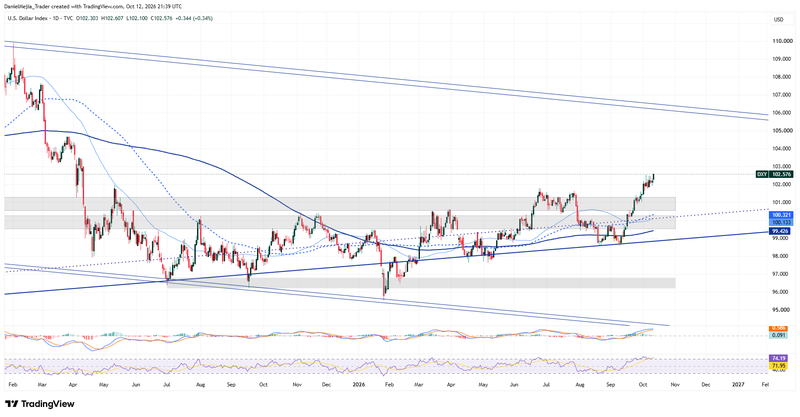The width and height of the screenshot is (800, 417).
Task: Click the 100.133 moving average tag
Action: point(781,222)
